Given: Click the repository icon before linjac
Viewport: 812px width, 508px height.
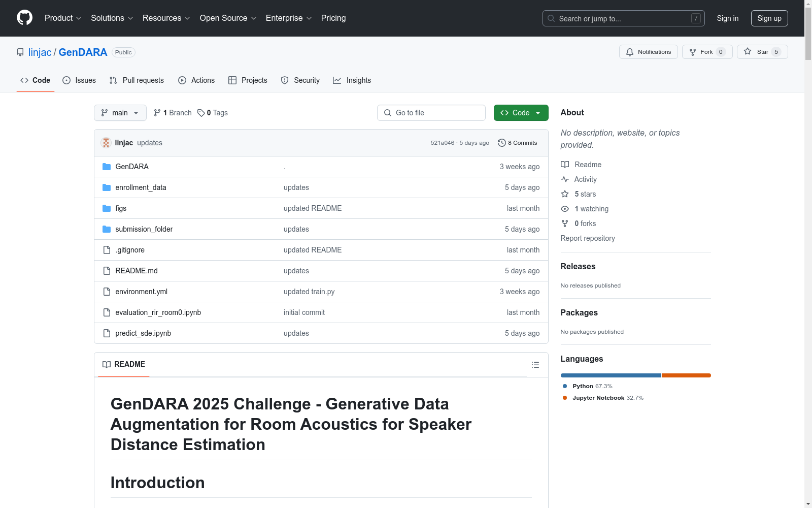Looking at the screenshot, I should pyautogui.click(x=20, y=52).
